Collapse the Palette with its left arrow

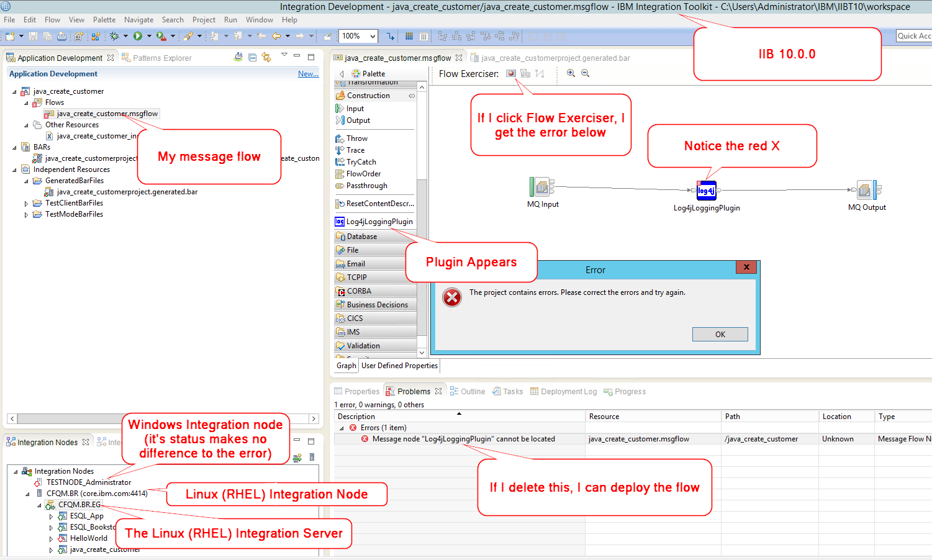[x=342, y=74]
